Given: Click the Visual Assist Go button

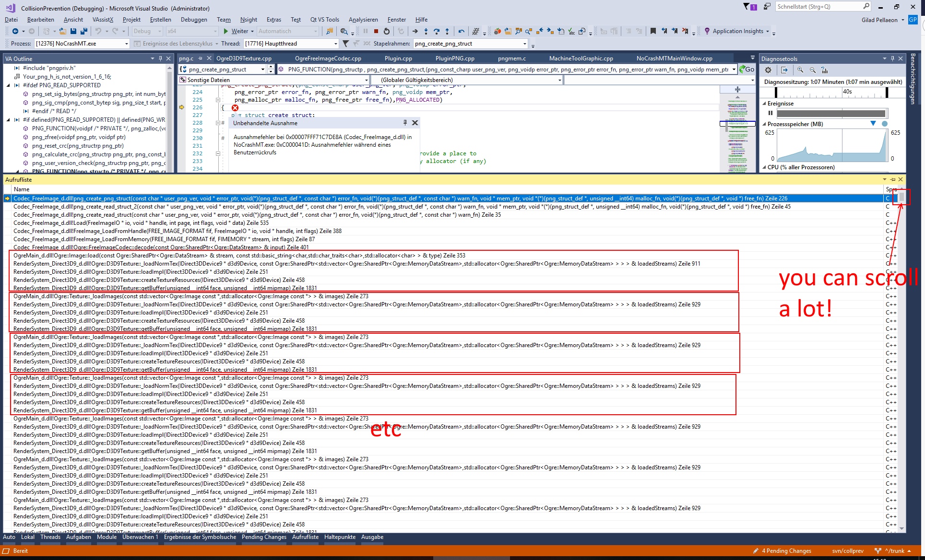Looking at the screenshot, I should [747, 70].
